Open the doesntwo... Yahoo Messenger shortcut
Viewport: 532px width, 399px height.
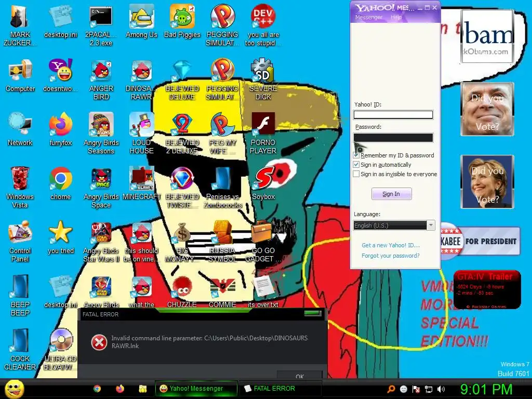[x=61, y=75]
